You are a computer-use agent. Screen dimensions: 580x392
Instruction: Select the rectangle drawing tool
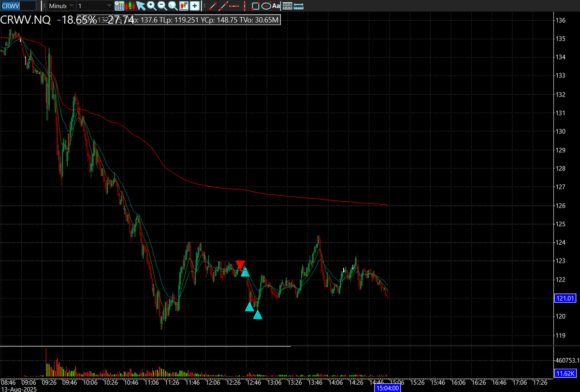pos(256,6)
